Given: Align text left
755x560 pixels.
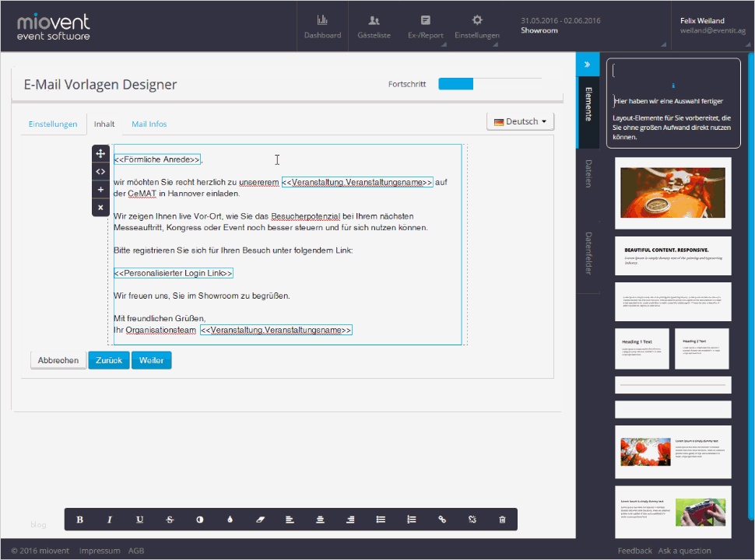Looking at the screenshot, I should tap(290, 520).
